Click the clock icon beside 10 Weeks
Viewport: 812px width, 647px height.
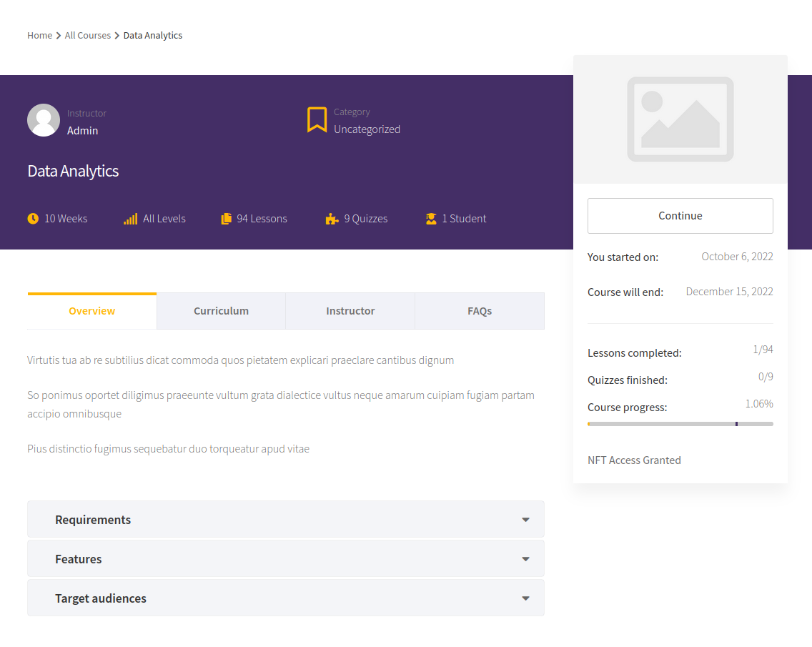[x=33, y=219]
